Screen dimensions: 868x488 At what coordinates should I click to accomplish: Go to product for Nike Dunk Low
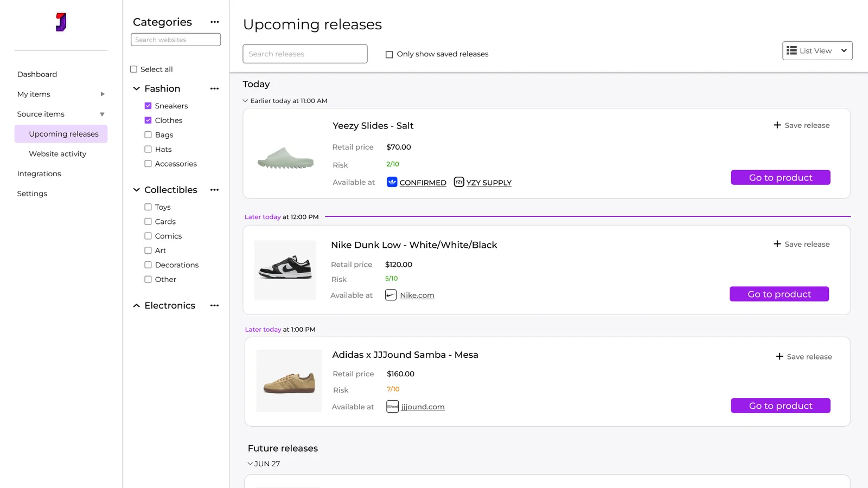pos(779,294)
